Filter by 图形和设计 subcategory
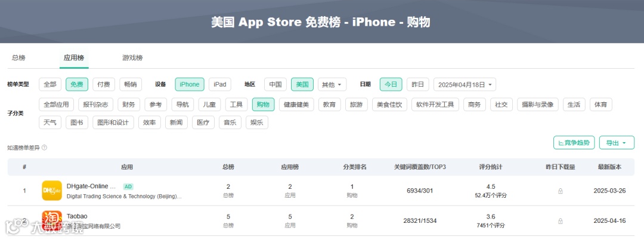Screen dimensions: 644x239 [113, 122]
